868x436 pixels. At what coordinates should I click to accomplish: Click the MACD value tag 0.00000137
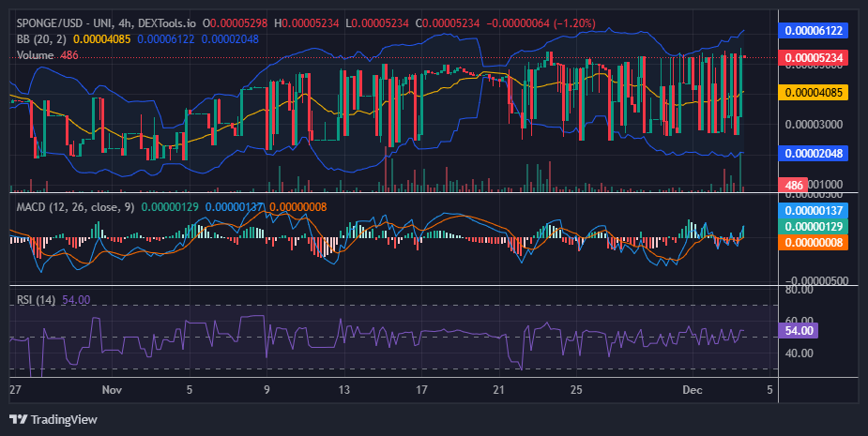(814, 210)
